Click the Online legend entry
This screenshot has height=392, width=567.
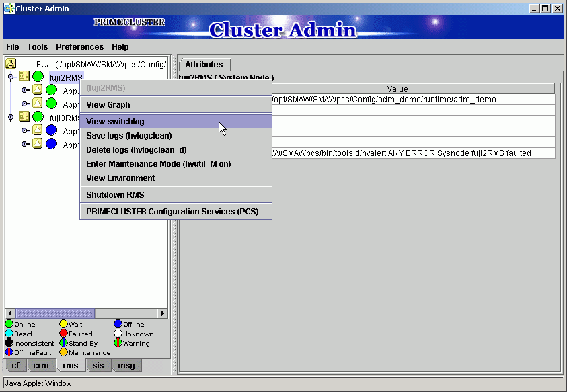21,324
